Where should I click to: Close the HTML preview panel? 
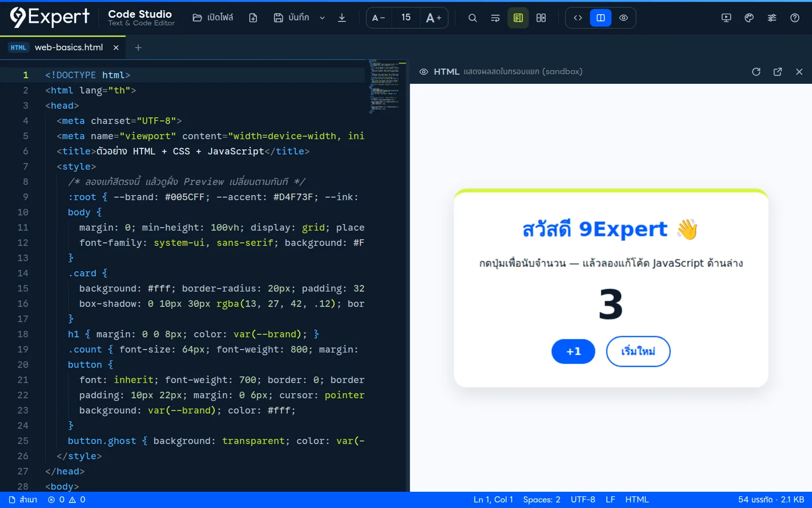[x=799, y=72]
